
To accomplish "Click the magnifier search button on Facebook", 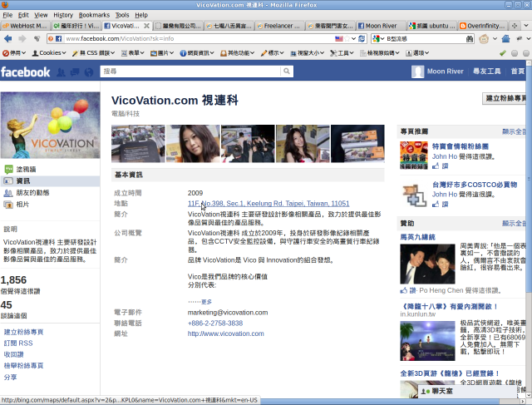I will (x=287, y=72).
